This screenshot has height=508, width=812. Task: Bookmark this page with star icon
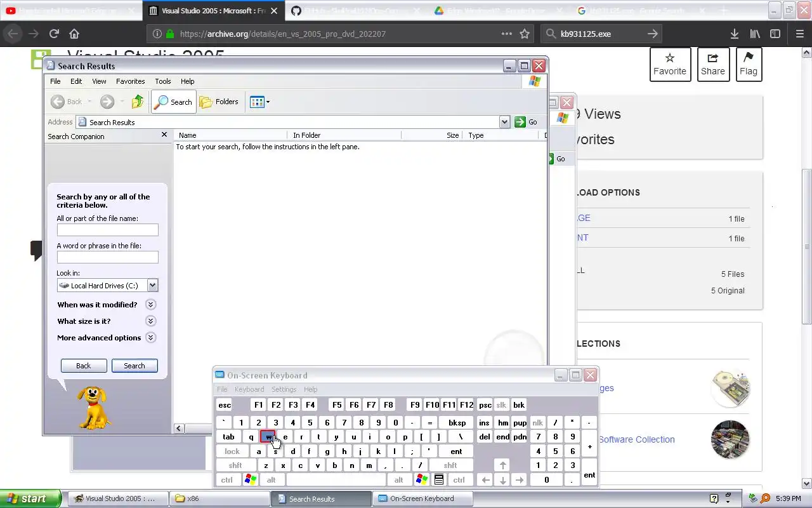point(525,34)
